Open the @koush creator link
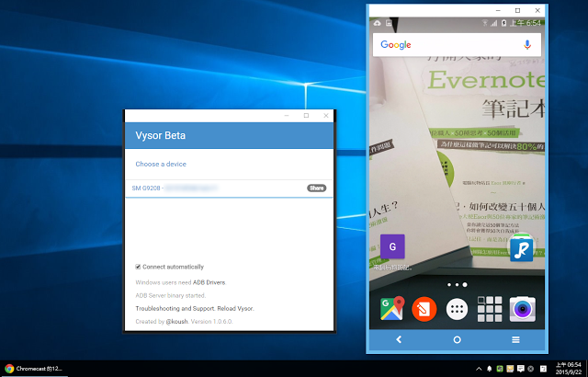 177,322
